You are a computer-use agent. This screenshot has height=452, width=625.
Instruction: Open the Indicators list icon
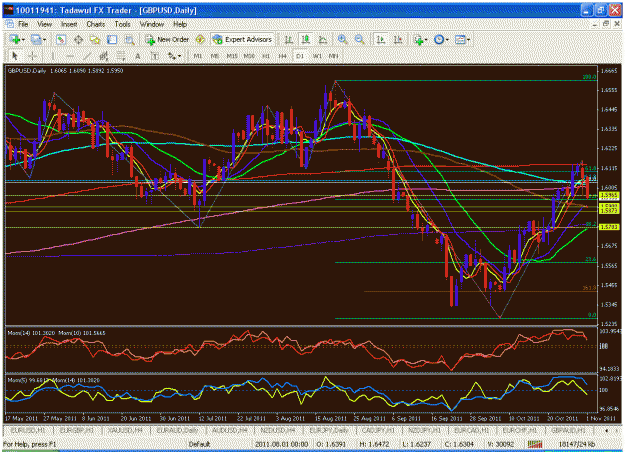pos(418,39)
